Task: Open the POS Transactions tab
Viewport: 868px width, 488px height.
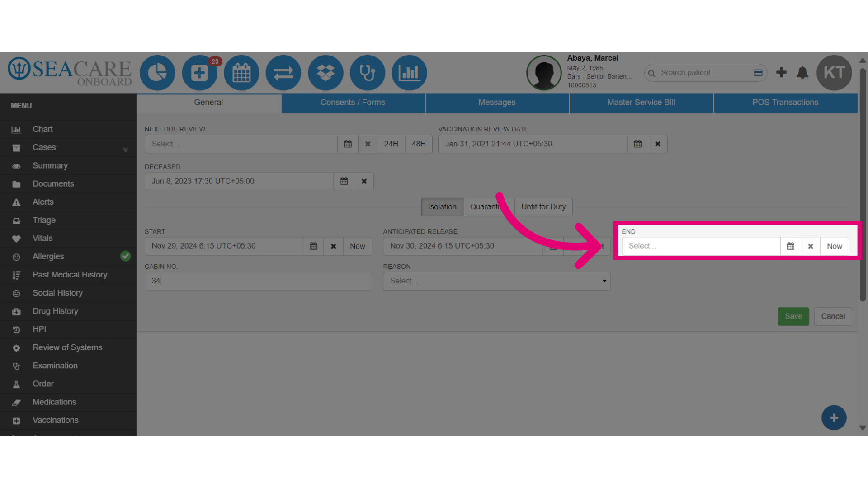Action: pyautogui.click(x=785, y=103)
